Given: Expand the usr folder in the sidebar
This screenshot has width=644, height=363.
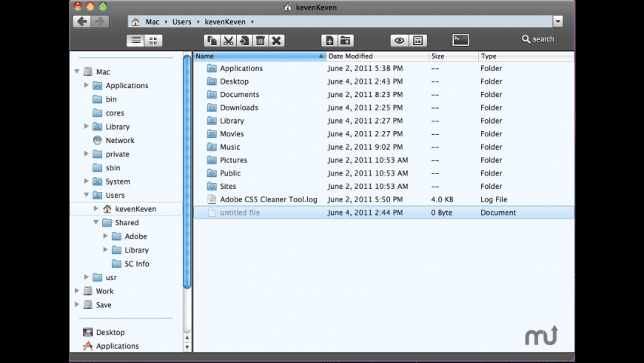Looking at the screenshot, I should pyautogui.click(x=87, y=277).
